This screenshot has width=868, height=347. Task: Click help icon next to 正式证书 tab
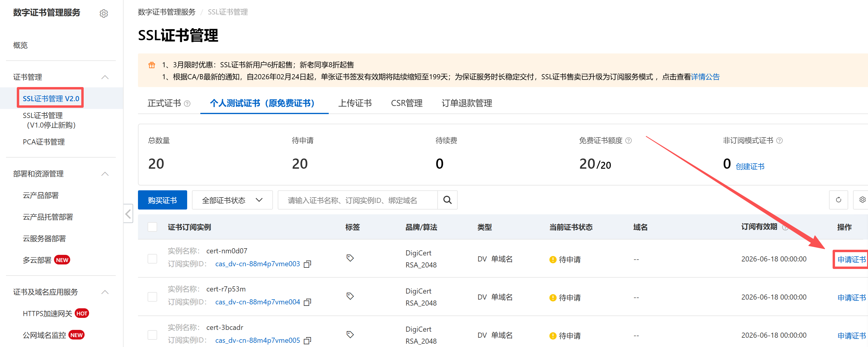(x=187, y=104)
